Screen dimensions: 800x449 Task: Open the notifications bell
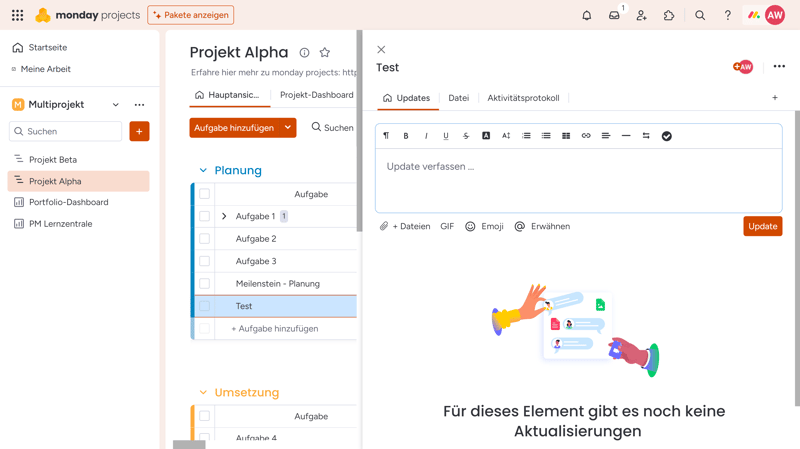[587, 15]
